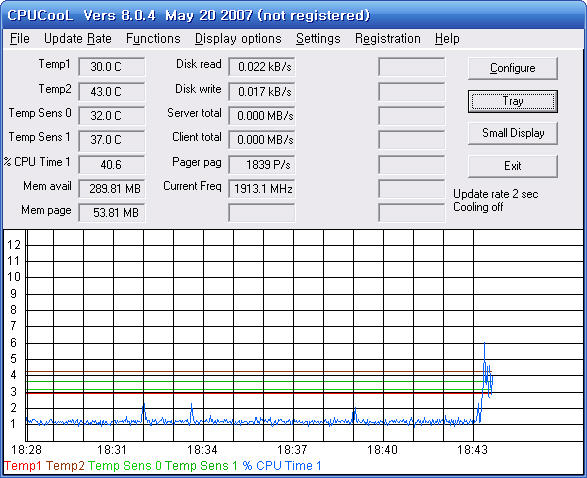Open the Settings menu
The width and height of the screenshot is (587, 478).
tap(318, 39)
